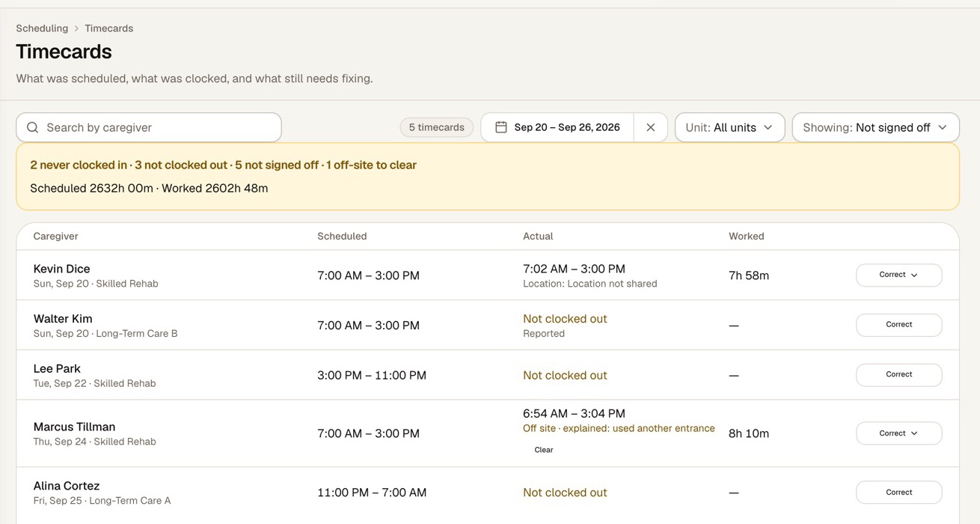Click 'Thu, Sep 24 · Skilled Rehab' subtitle
The image size is (980, 524).
[x=95, y=442]
